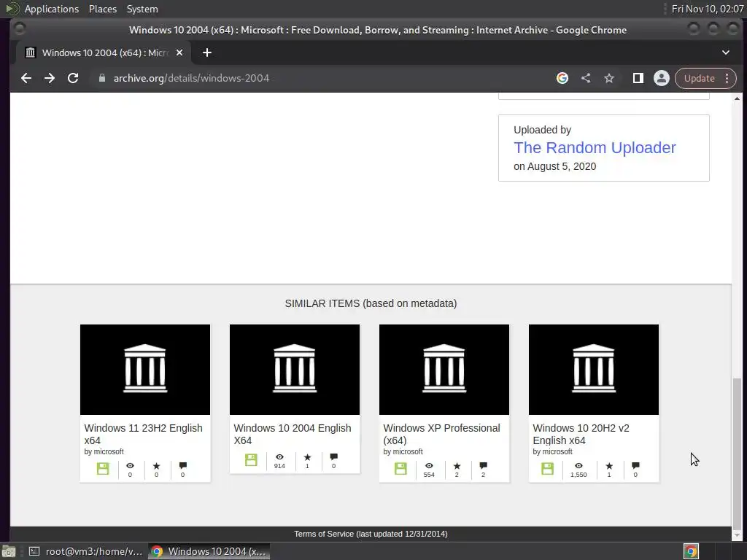The height and width of the screenshot is (560, 747).
Task: Open the Windows 11 23H2 English x64 title
Action: click(144, 434)
